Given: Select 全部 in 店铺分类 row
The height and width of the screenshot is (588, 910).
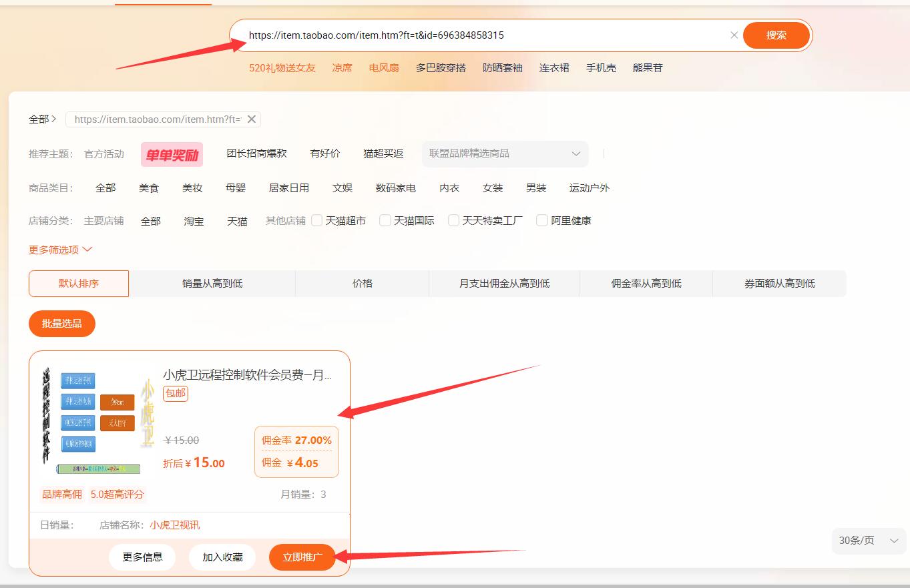Looking at the screenshot, I should click(151, 221).
